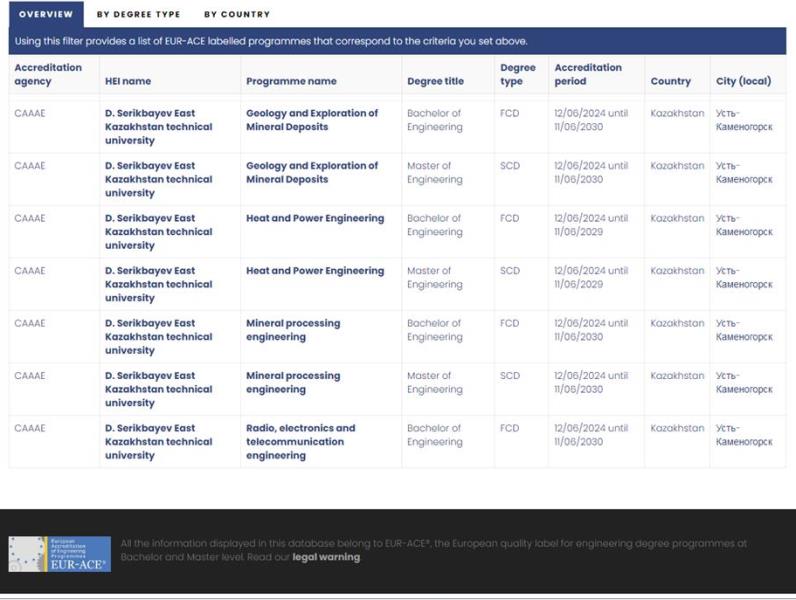The image size is (796, 600).
Task: Select Kazakhstan in the Master Geology row
Action: click(x=677, y=165)
